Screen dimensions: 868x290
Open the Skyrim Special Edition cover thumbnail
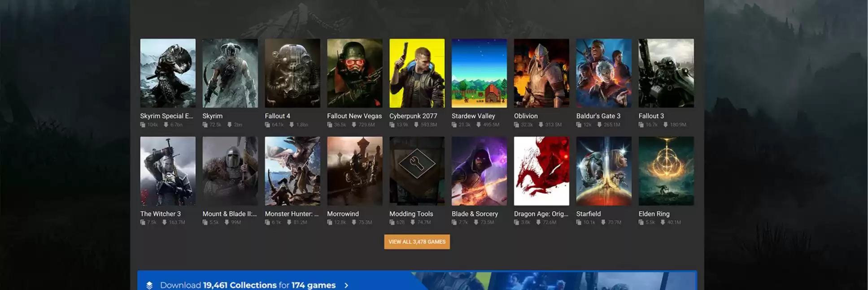(168, 73)
